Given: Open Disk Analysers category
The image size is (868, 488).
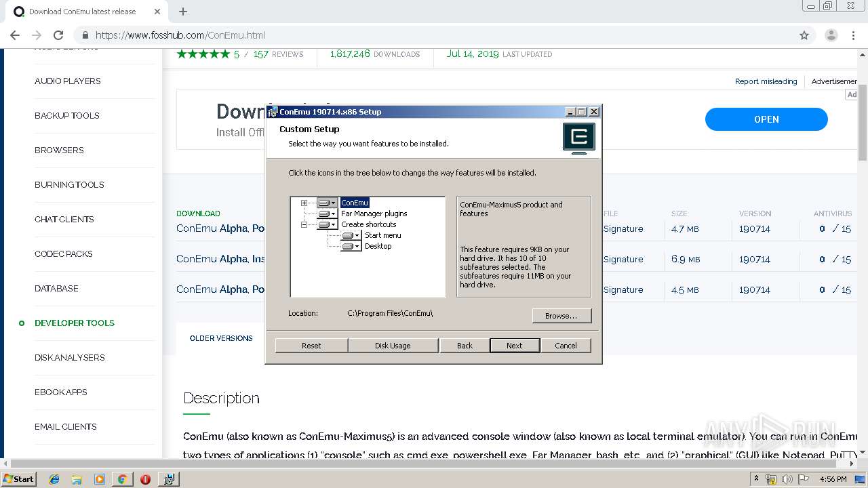Looking at the screenshot, I should point(70,357).
